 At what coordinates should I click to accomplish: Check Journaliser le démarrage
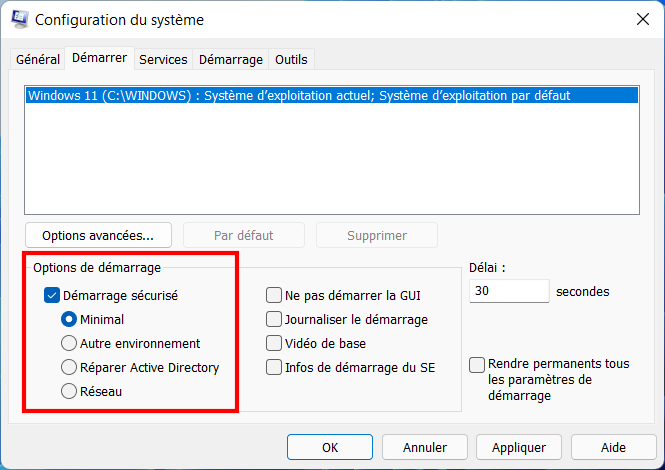[x=274, y=319]
